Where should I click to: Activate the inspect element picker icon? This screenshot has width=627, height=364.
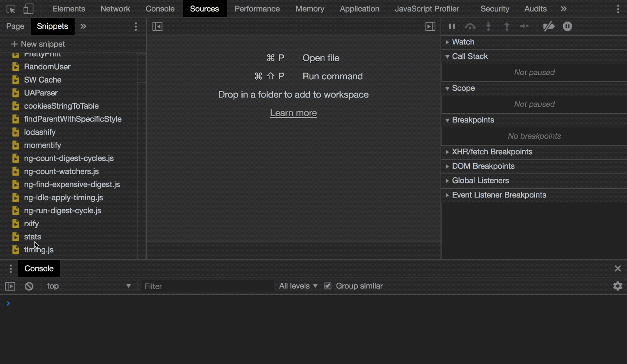[x=11, y=9]
